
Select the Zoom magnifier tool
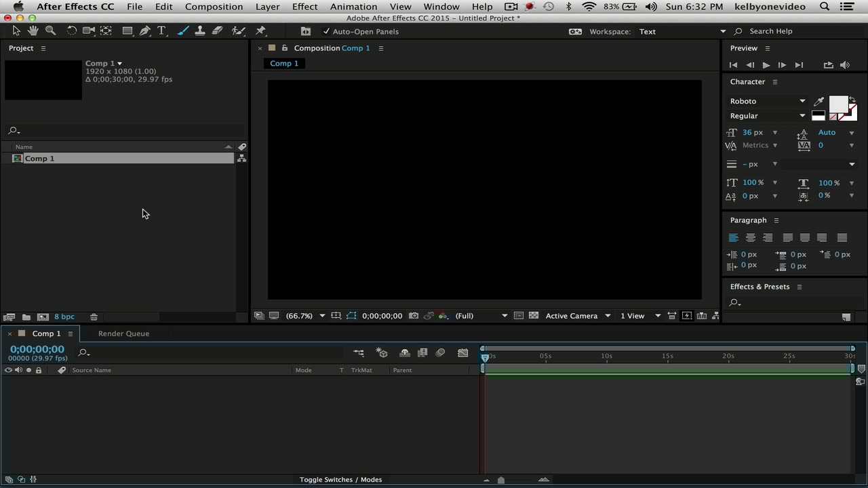tap(50, 30)
